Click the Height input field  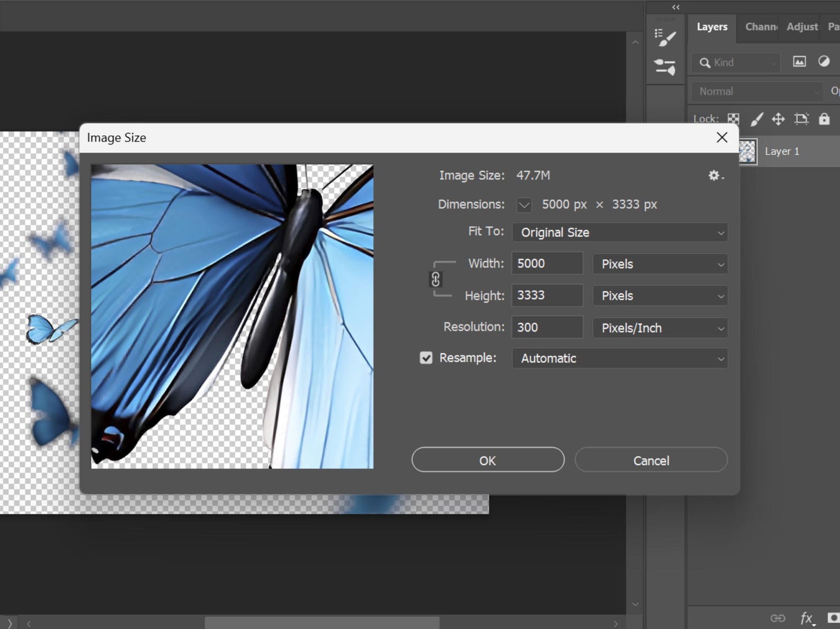(547, 295)
